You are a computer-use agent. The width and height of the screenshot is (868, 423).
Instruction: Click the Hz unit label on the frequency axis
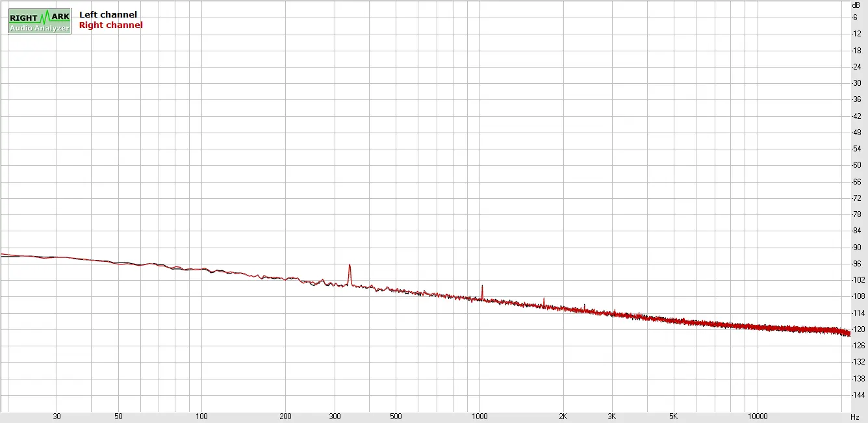click(x=855, y=417)
